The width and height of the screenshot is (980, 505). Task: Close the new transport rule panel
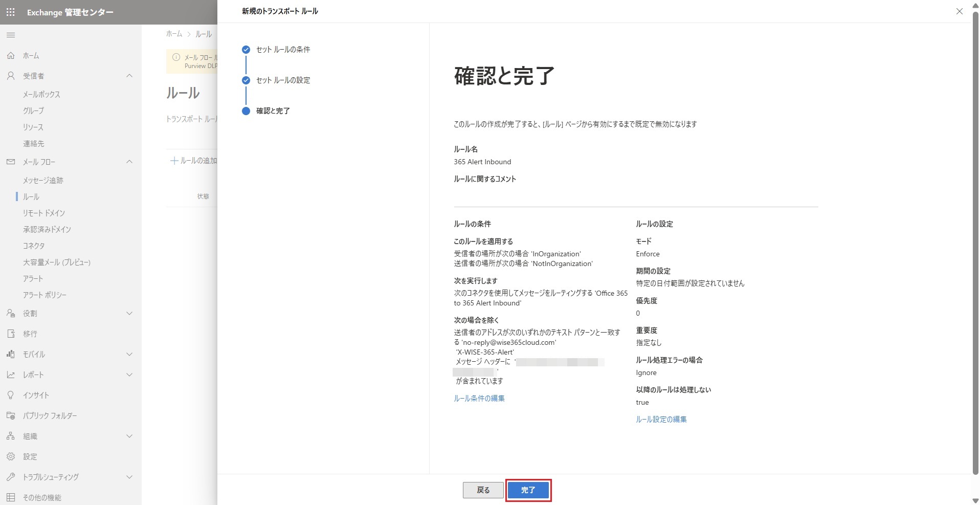(959, 11)
